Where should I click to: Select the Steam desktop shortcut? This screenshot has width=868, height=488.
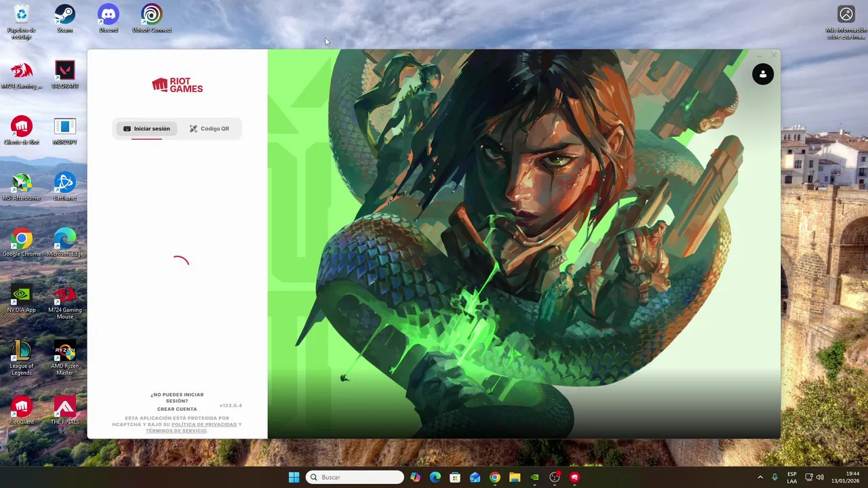click(64, 19)
